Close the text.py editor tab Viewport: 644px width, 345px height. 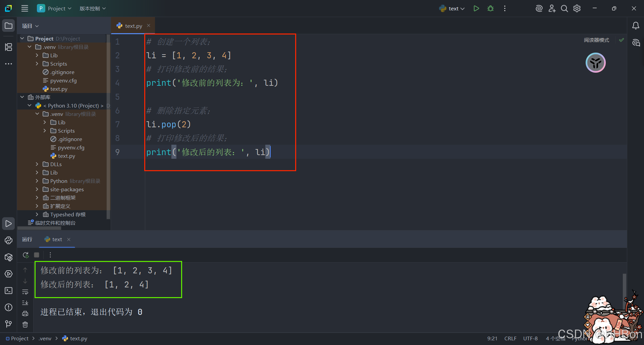tap(149, 25)
